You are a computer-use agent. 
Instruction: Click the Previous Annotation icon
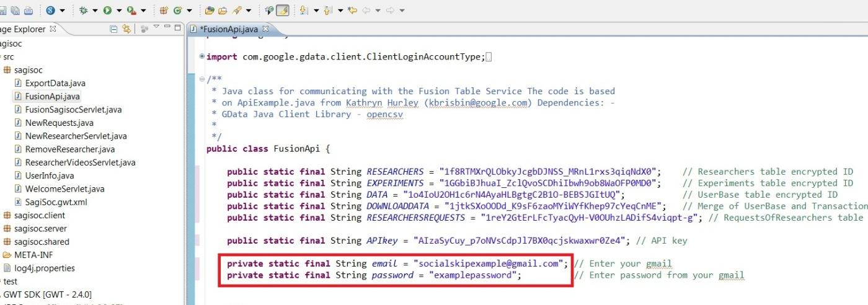coord(328,10)
